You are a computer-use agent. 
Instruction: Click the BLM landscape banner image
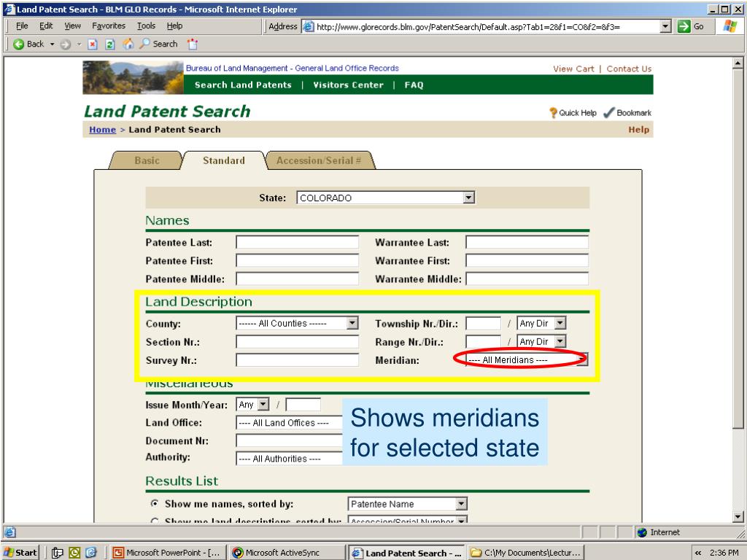click(133, 77)
